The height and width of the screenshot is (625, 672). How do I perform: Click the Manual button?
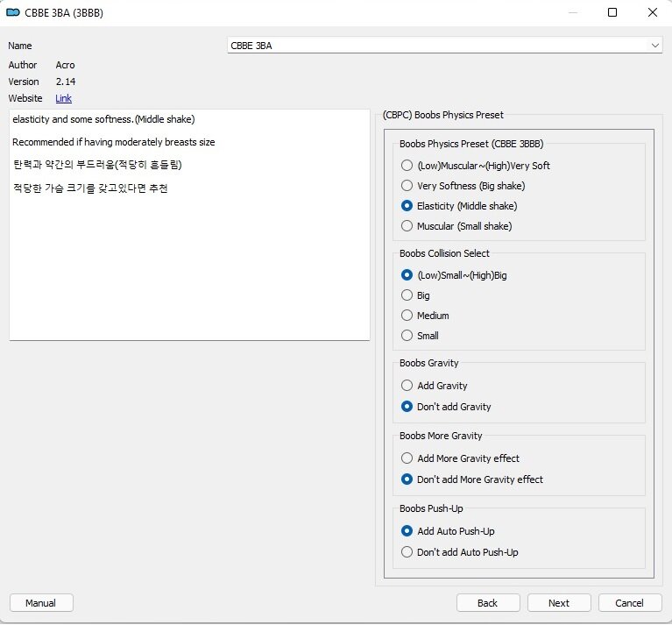click(x=41, y=603)
